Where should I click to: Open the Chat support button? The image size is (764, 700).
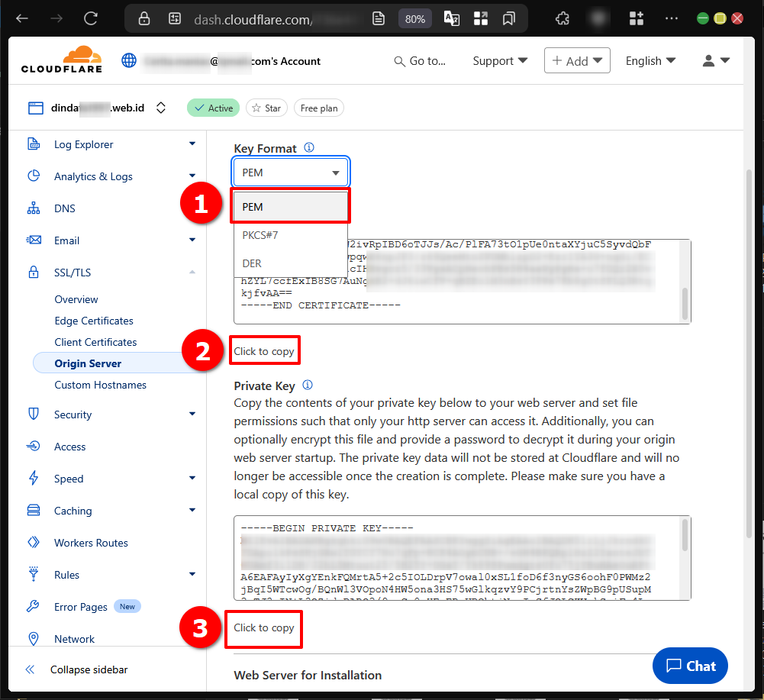(690, 666)
